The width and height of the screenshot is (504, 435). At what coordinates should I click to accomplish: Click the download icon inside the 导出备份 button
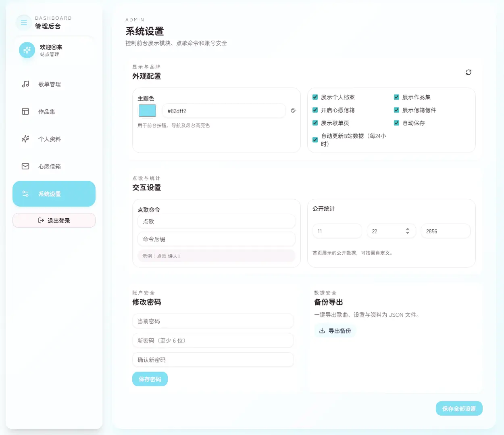(322, 330)
